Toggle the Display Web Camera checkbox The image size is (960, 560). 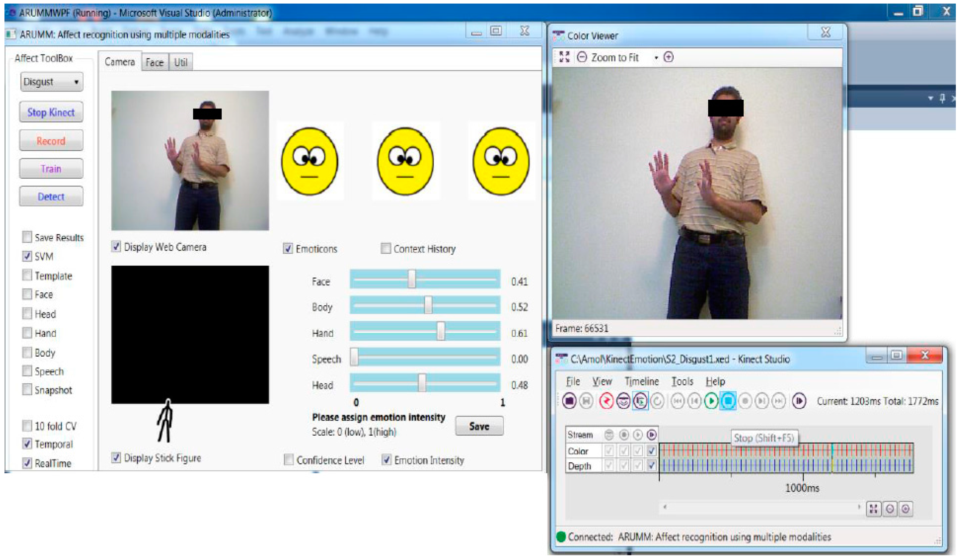point(116,247)
